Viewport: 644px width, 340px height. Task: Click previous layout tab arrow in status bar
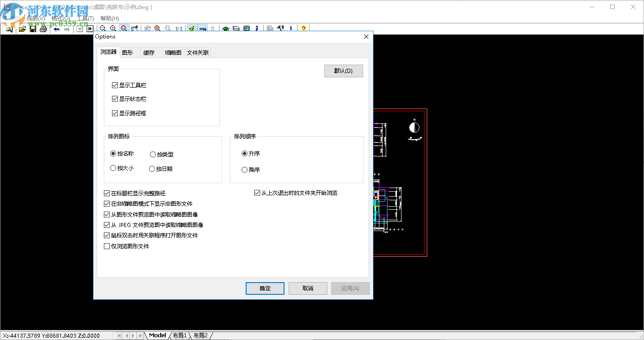(126, 335)
